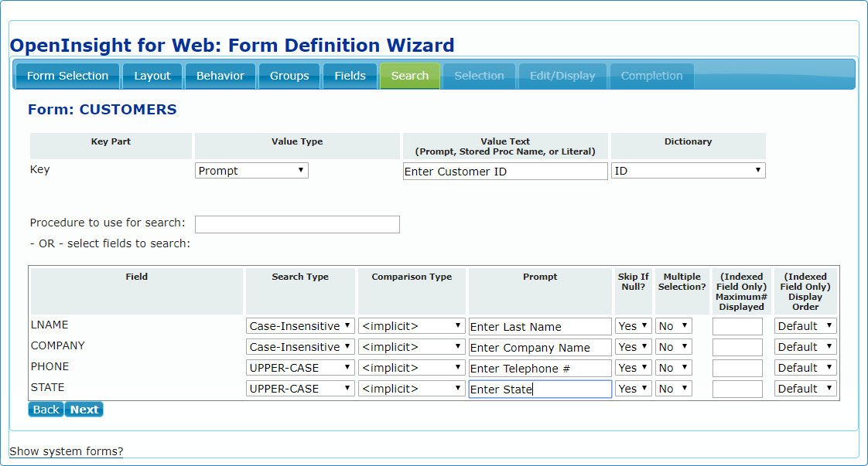Select the PHONE field name
868x466 pixels.
pos(50,366)
